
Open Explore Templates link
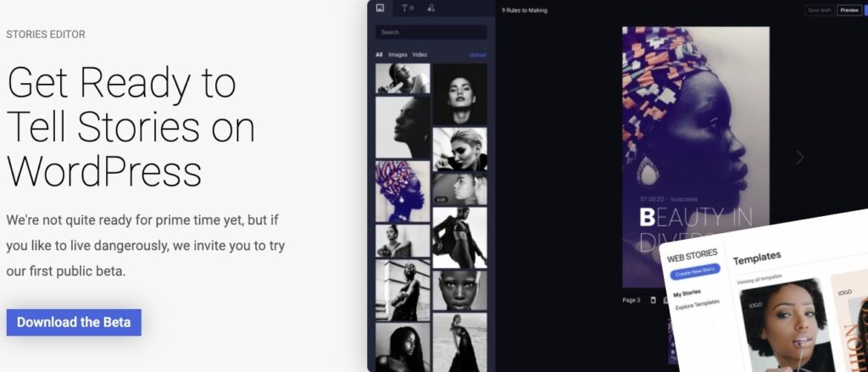[x=698, y=304]
